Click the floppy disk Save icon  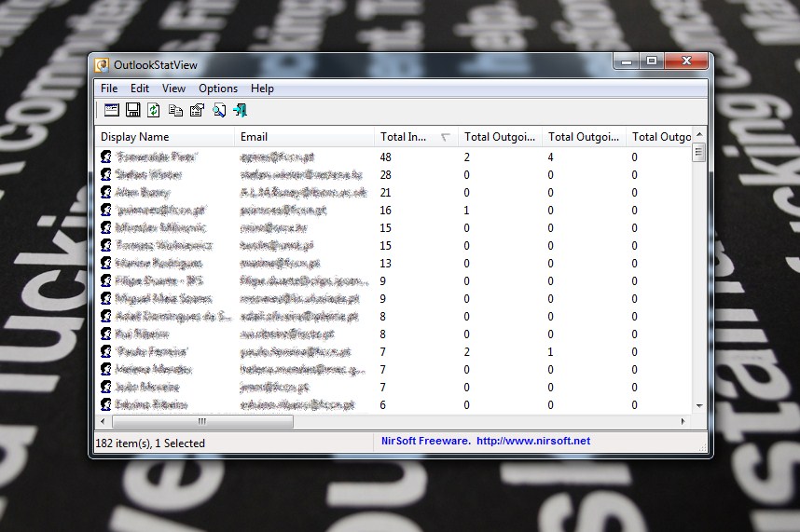133,110
